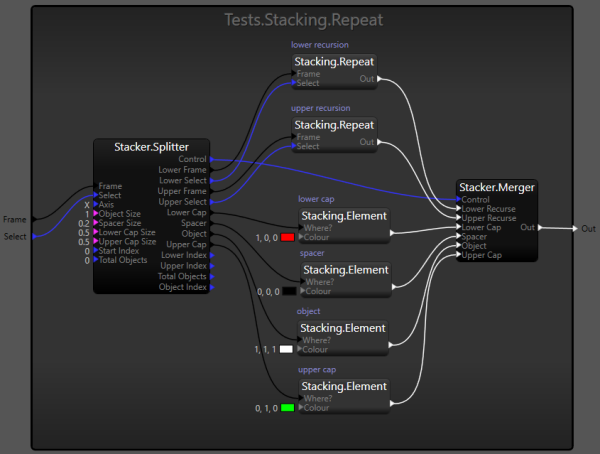Click the Lower Recurse input on Stacker.Merger

pyautogui.click(x=458, y=209)
